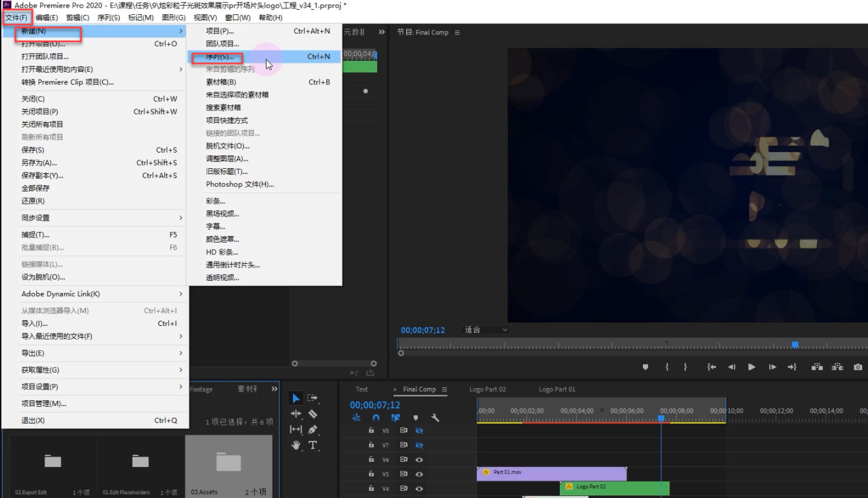The height and width of the screenshot is (498, 868).
Task: Step back one frame
Action: [x=732, y=367]
